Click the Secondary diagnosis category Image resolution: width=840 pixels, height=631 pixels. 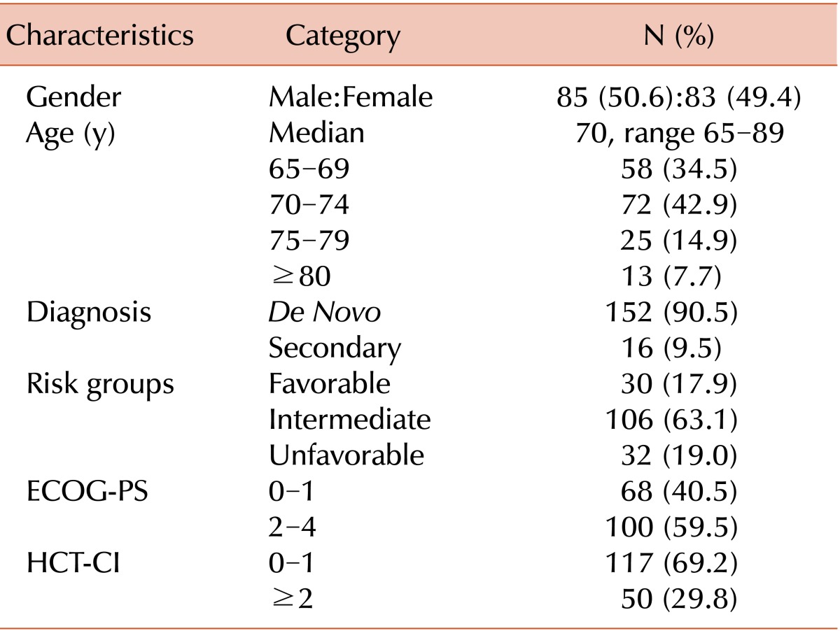(335, 348)
